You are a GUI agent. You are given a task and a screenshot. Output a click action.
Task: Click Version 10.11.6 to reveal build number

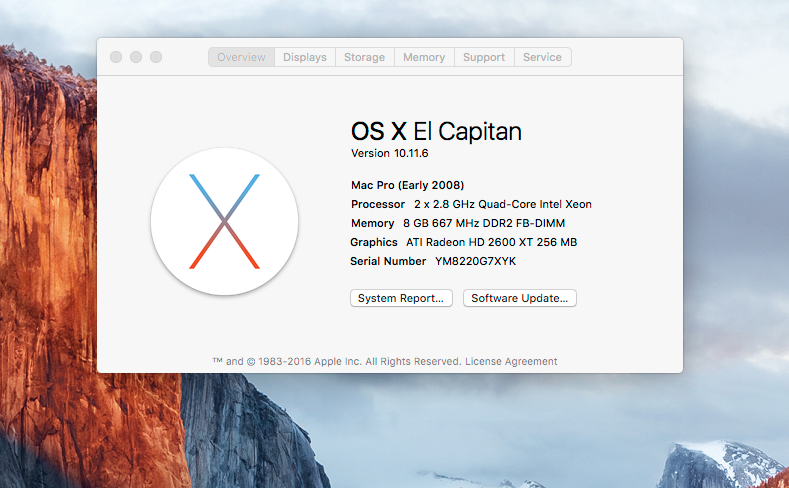396,153
